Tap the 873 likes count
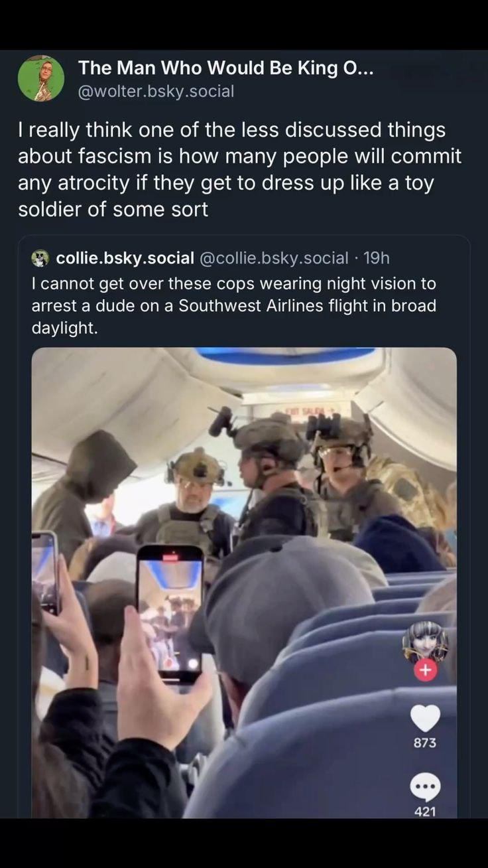 425,743
